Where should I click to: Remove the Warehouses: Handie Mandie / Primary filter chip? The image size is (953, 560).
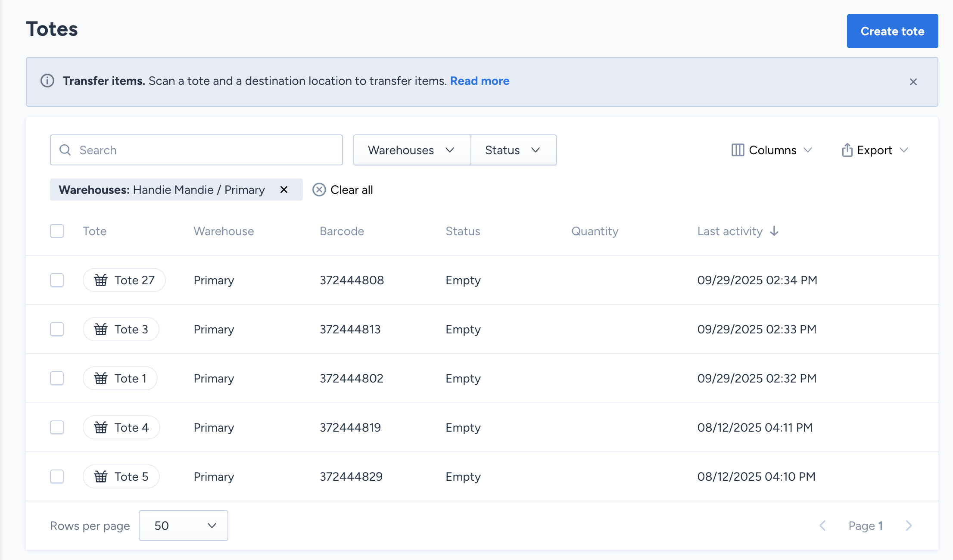click(x=284, y=190)
